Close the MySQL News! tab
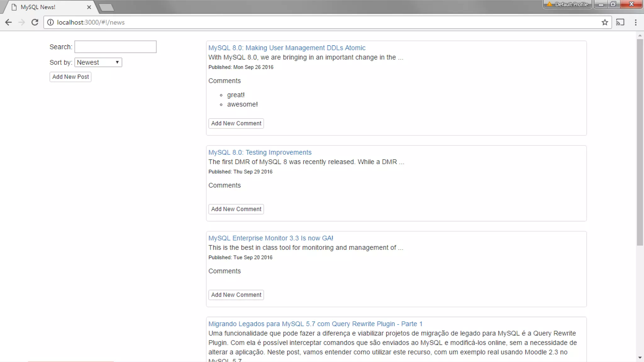644x362 pixels. (x=89, y=7)
